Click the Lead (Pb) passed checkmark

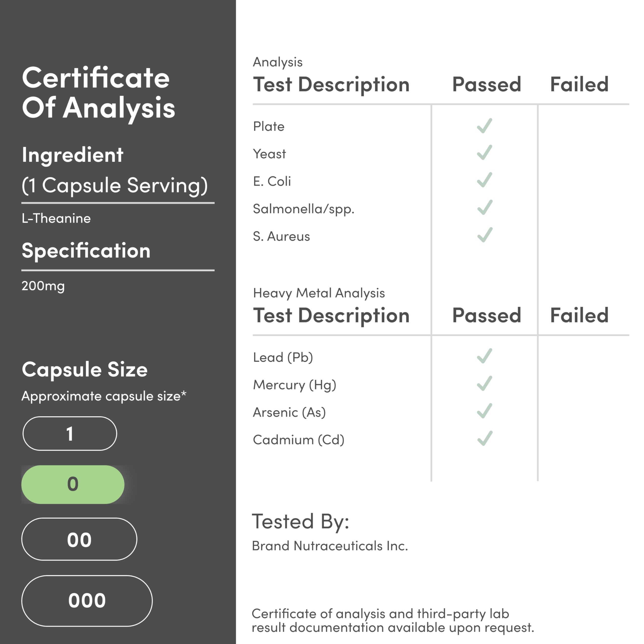(484, 356)
